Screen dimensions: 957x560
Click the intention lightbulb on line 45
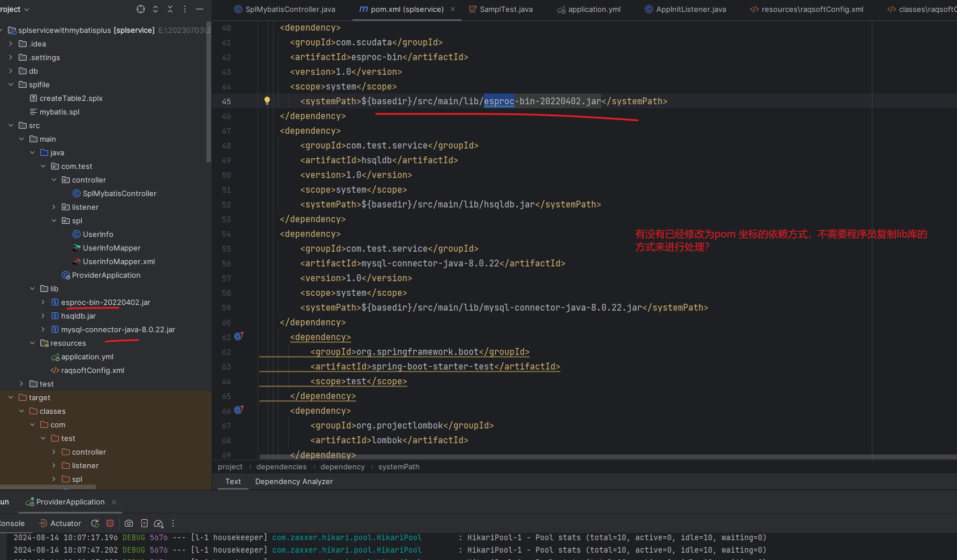coord(267,101)
